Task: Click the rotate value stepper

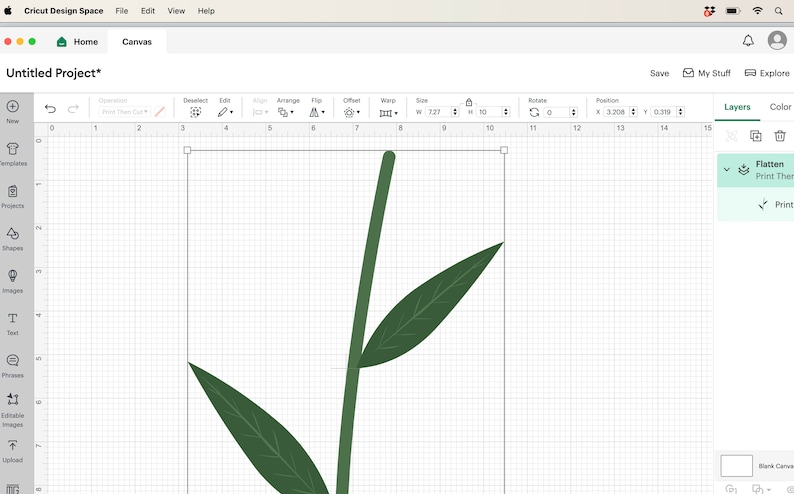Action: [573, 112]
